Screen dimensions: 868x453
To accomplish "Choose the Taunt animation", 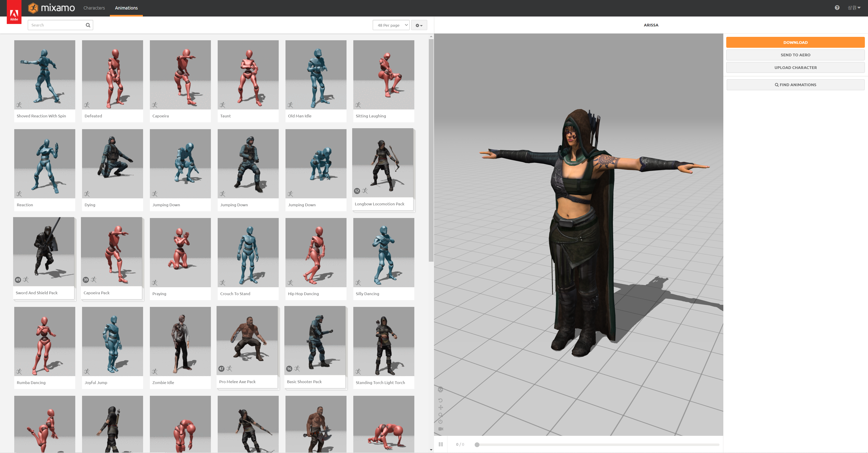I will click(x=248, y=81).
